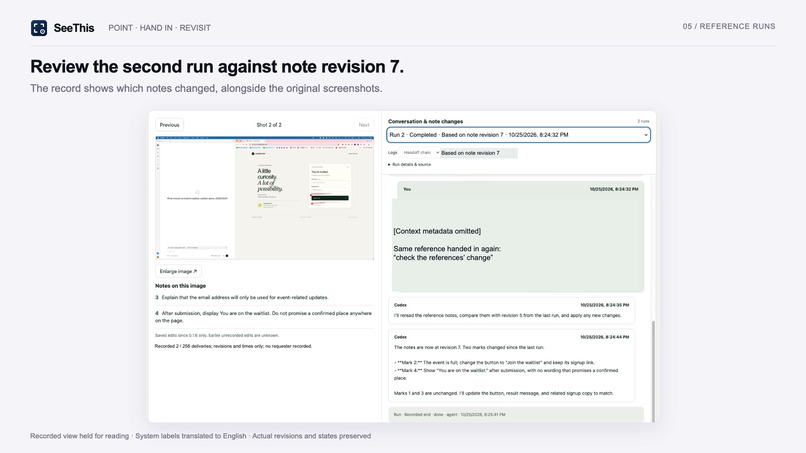Image resolution: width=806 pixels, height=453 pixels.
Task: Click the '2 runs' count label
Action: 643,121
